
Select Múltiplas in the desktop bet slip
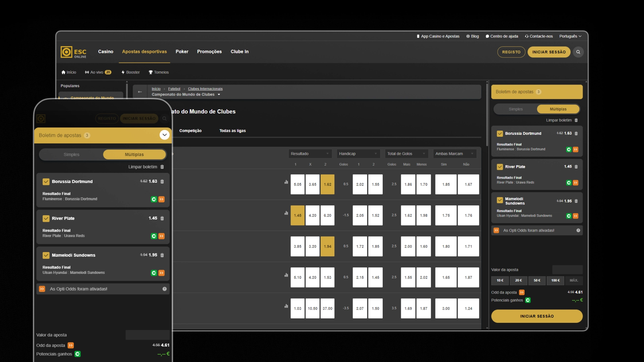point(558,109)
